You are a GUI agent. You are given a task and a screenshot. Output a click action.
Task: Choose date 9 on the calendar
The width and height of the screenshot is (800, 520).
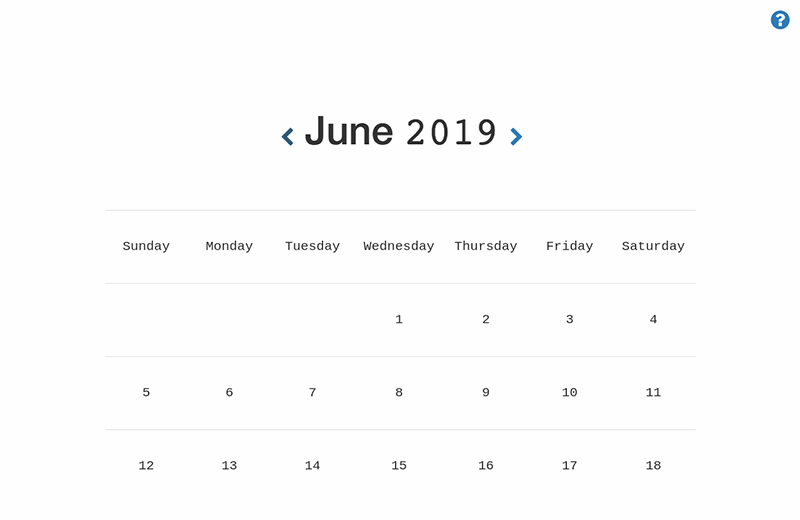pos(486,392)
